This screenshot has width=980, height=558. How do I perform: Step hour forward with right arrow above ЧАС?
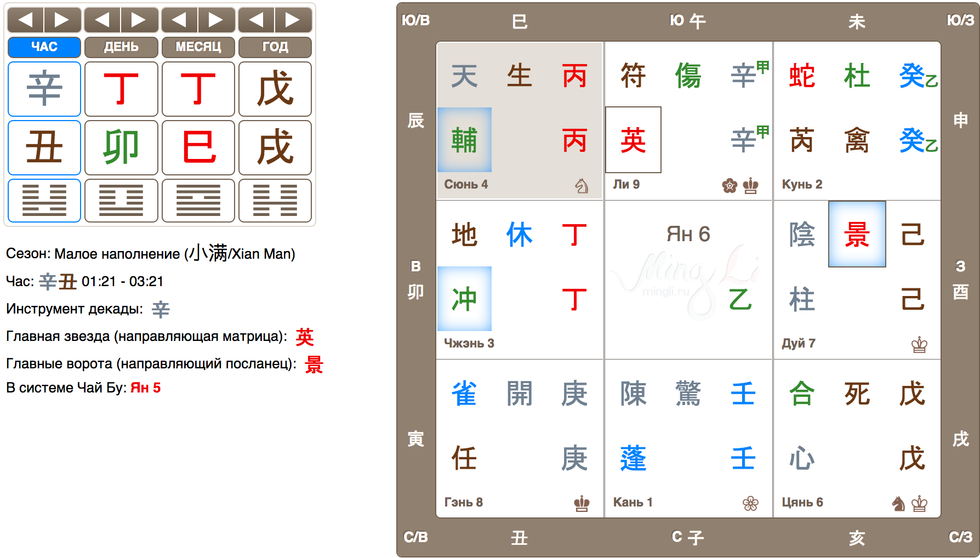click(x=62, y=20)
